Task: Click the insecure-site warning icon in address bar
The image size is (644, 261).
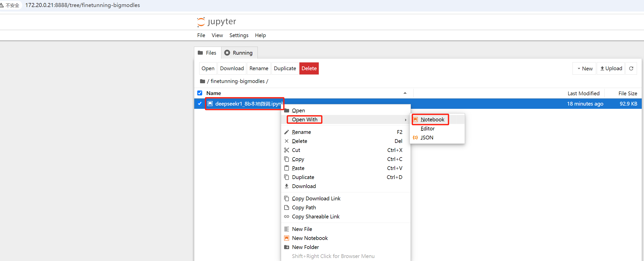Action: coord(2,5)
